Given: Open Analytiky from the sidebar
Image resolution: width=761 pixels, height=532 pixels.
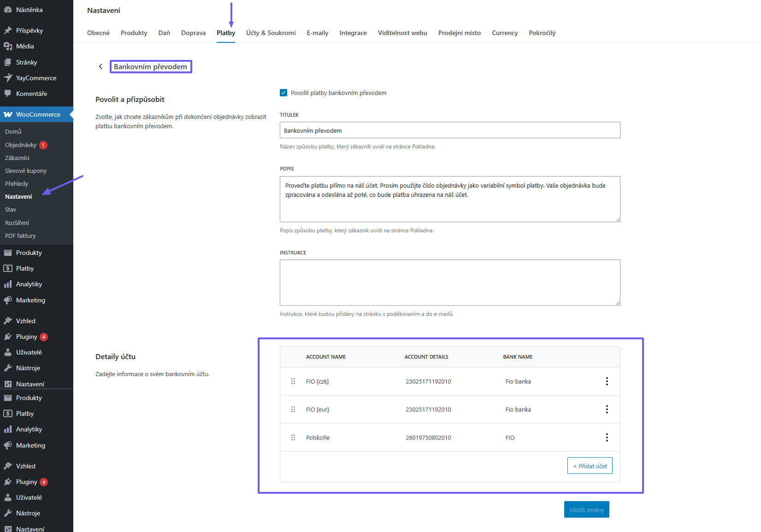Looking at the screenshot, I should (x=29, y=284).
